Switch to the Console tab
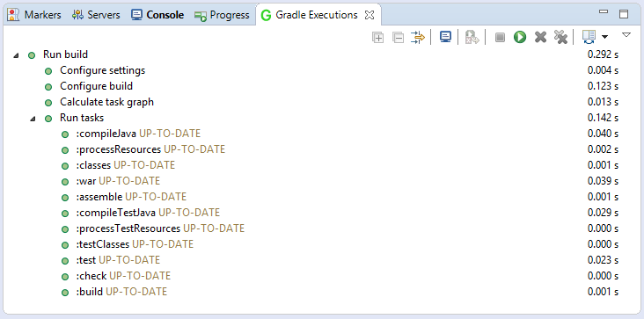This screenshot has width=644, height=319. coord(157,15)
